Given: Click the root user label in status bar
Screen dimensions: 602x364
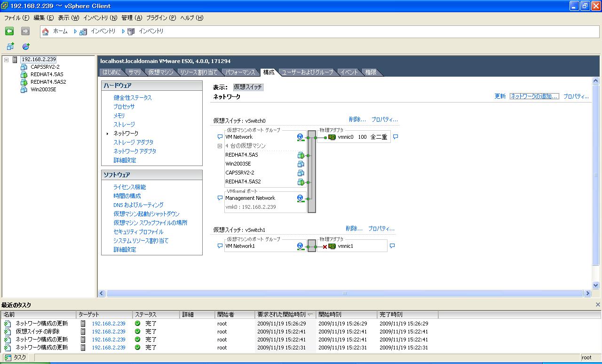Looking at the screenshot, I should pyautogui.click(x=586, y=358).
